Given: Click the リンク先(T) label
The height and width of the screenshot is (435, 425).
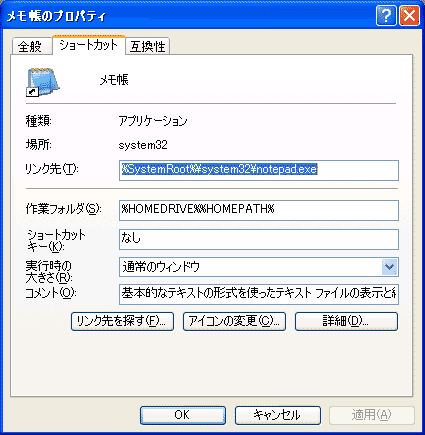Looking at the screenshot, I should 52,169.
